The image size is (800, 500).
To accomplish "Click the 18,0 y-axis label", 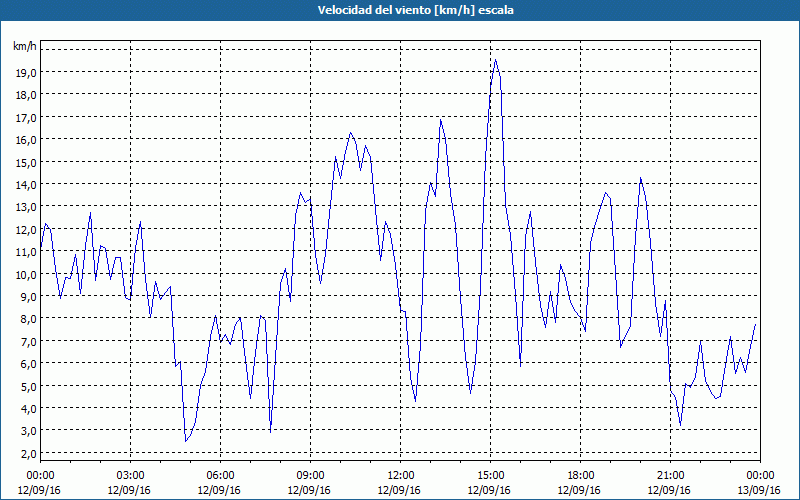I will click(x=26, y=95).
